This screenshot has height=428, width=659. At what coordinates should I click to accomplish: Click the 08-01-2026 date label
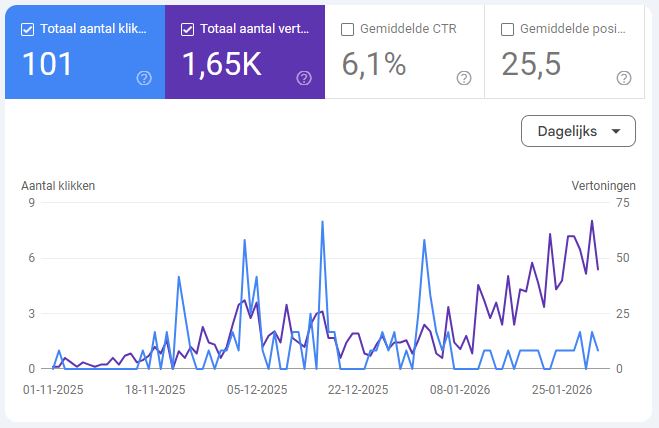tap(461, 390)
